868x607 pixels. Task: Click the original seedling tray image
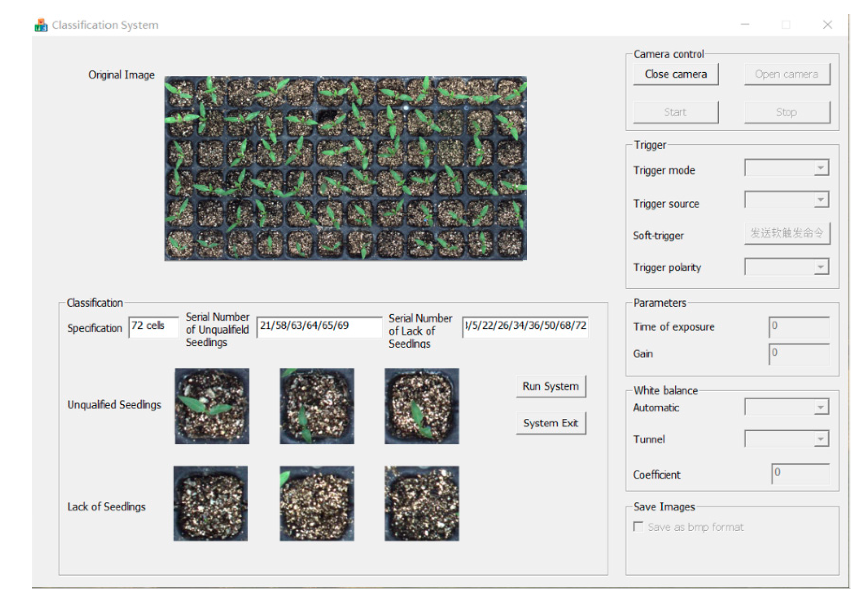pyautogui.click(x=346, y=168)
